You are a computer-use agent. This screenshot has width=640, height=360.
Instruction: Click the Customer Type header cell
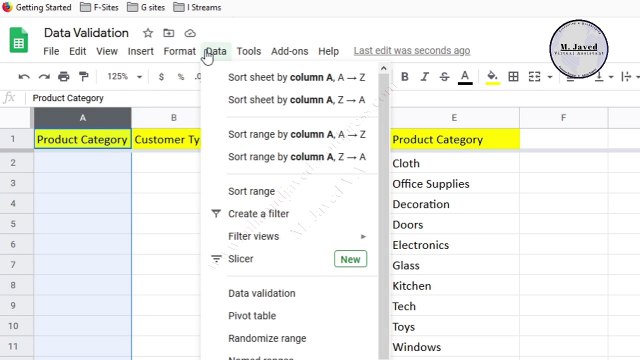tap(167, 139)
